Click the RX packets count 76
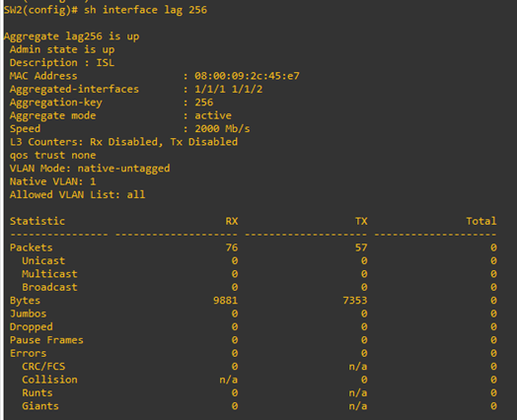 pos(232,247)
